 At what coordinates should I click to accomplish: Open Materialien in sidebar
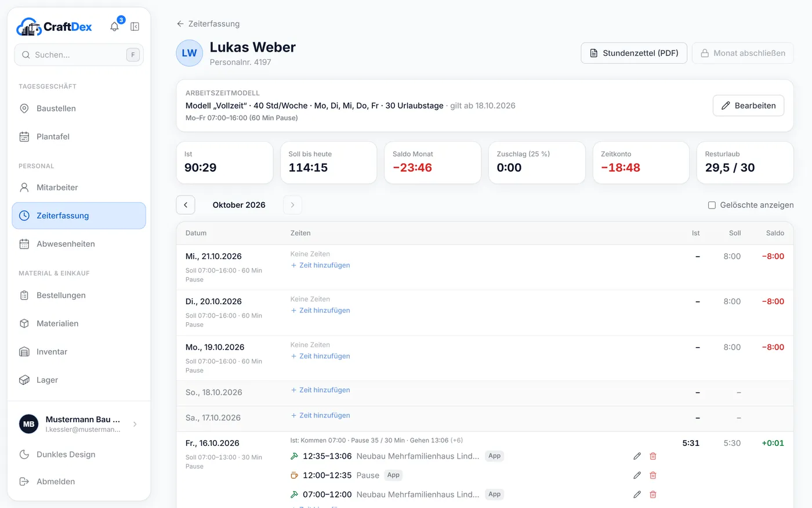pyautogui.click(x=79, y=323)
